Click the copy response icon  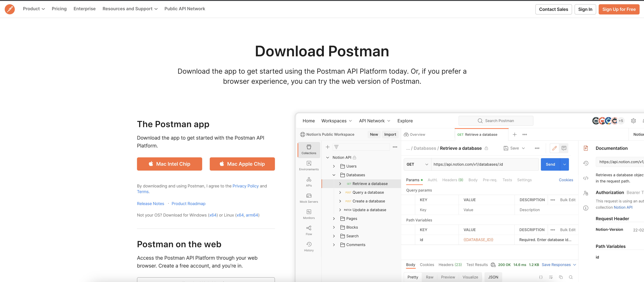(x=561, y=277)
